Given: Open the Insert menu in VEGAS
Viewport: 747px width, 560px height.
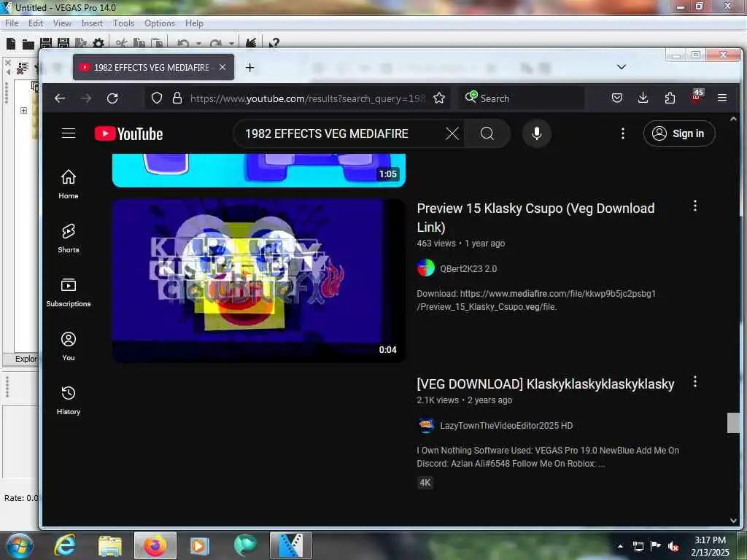Looking at the screenshot, I should 92,23.
